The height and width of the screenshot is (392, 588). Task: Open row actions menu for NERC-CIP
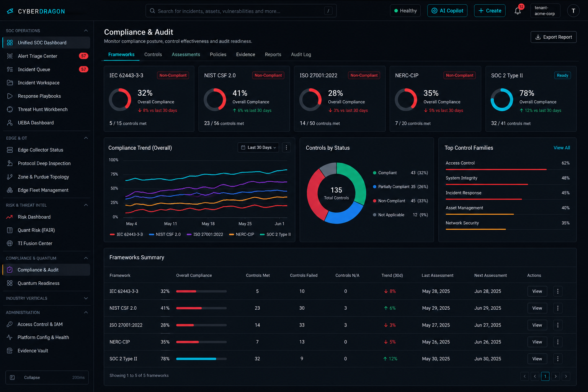pyautogui.click(x=558, y=342)
